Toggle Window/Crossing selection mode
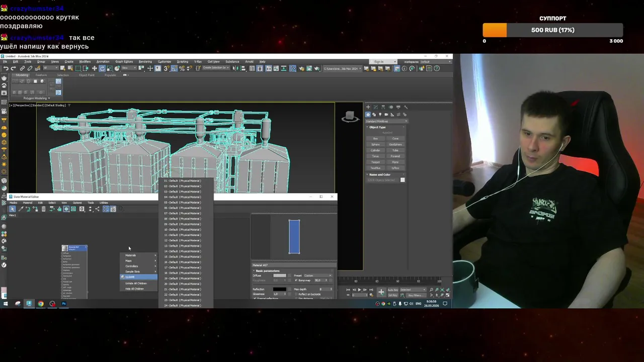The width and height of the screenshot is (644, 362). click(86, 68)
